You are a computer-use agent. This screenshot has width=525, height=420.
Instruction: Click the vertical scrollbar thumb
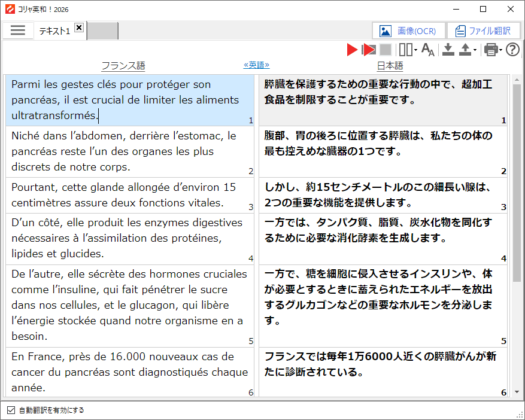coord(517,183)
